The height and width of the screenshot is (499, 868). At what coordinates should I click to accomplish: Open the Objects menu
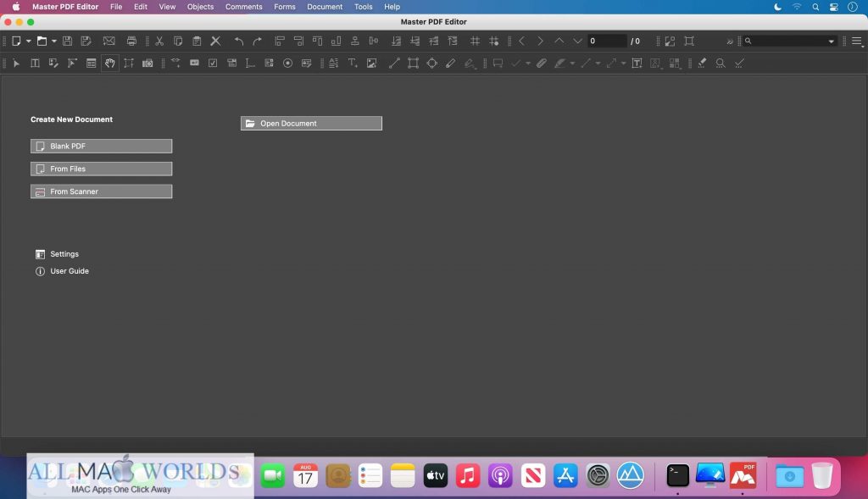[200, 7]
